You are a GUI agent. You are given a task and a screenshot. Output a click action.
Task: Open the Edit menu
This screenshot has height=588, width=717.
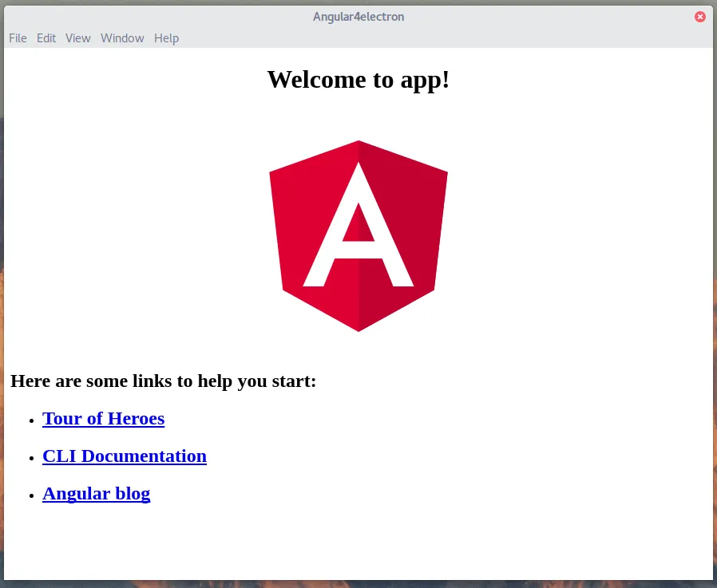pyautogui.click(x=46, y=37)
